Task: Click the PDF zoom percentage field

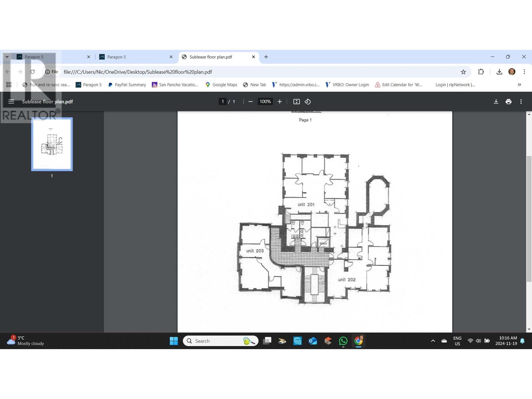Action: pyautogui.click(x=265, y=102)
